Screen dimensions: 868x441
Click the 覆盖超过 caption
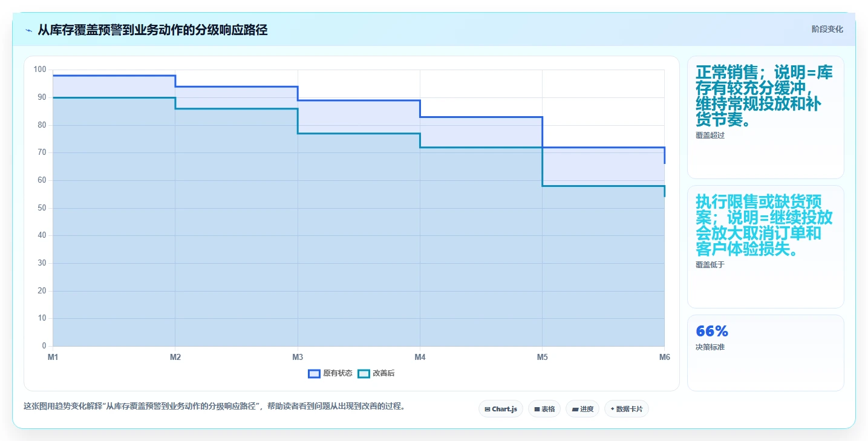pyautogui.click(x=710, y=136)
